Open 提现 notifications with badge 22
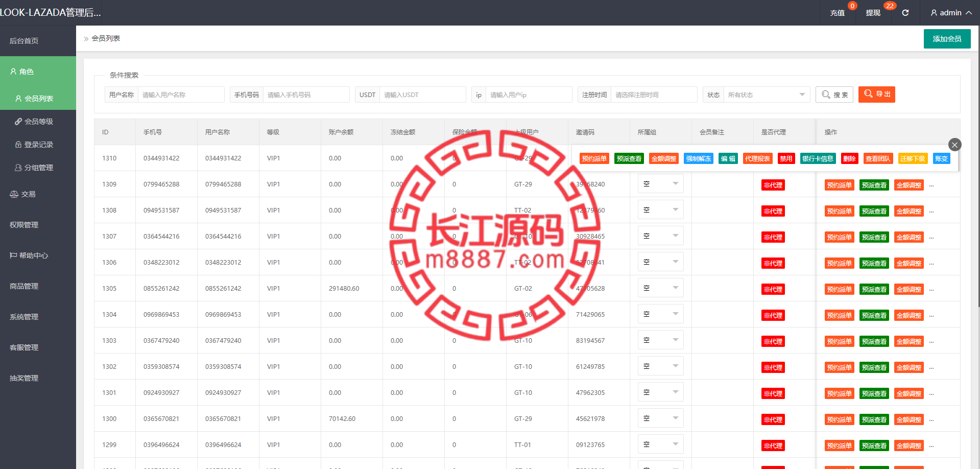Viewport: 980px width, 469px height. [x=873, y=13]
